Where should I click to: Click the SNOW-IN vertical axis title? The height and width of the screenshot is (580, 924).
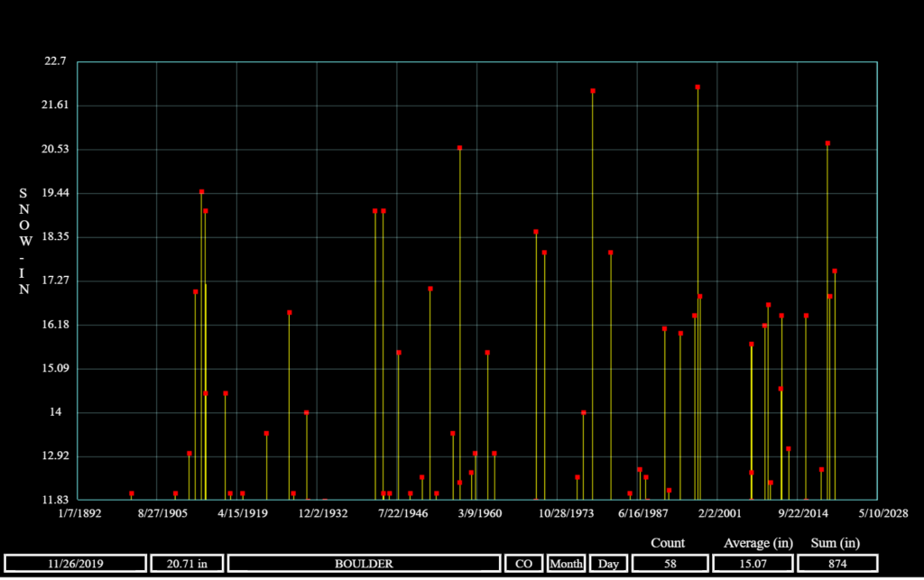pyautogui.click(x=23, y=241)
